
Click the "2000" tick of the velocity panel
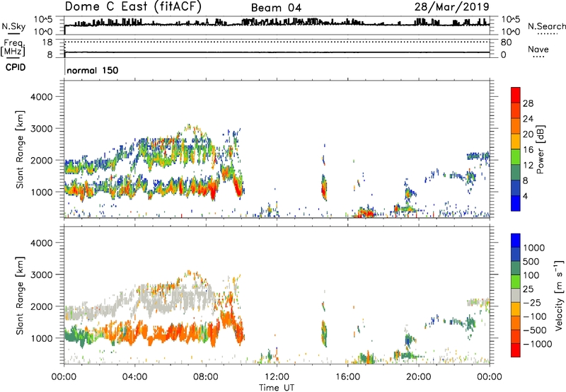pyautogui.click(x=41, y=306)
